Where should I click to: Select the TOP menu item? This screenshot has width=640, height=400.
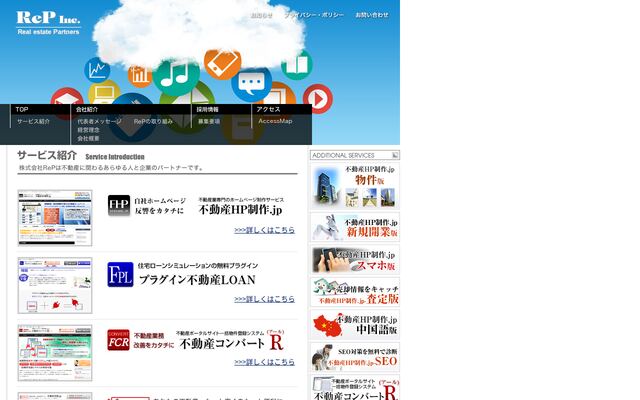22,109
